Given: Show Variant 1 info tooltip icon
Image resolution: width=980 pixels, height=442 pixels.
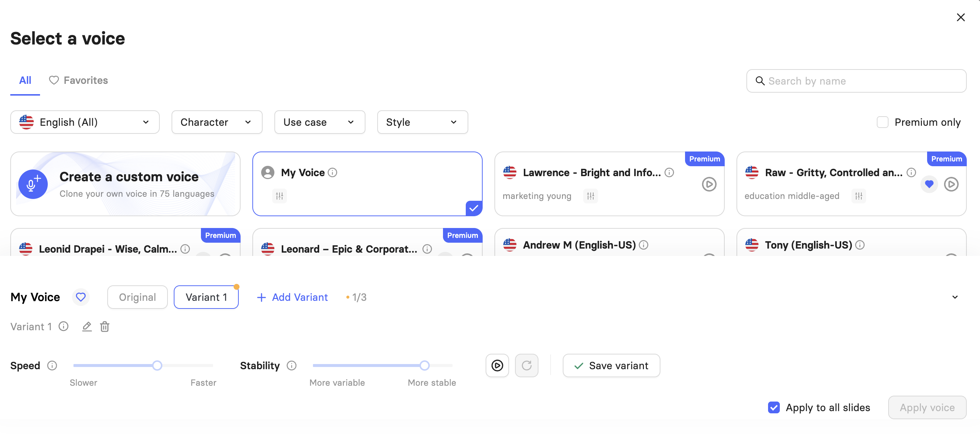Looking at the screenshot, I should tap(64, 327).
